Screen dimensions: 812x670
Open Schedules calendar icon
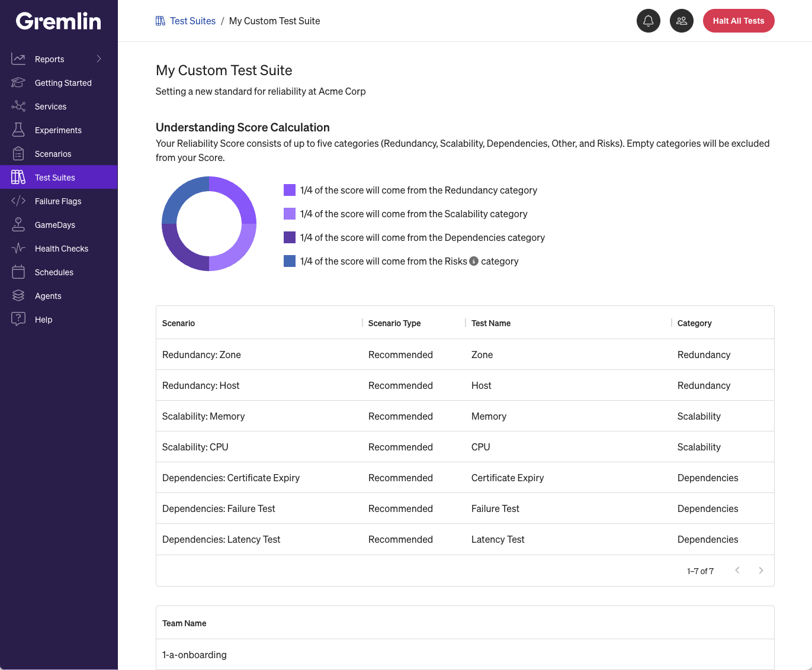18,272
